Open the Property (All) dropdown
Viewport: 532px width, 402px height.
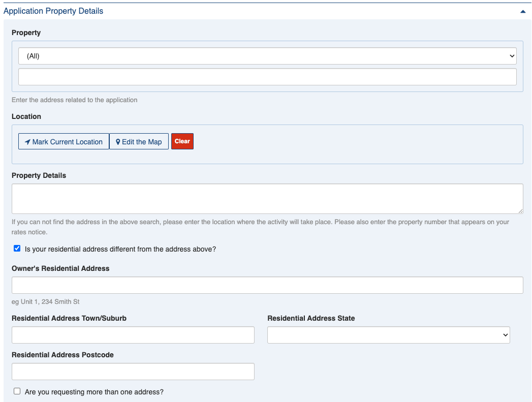267,56
